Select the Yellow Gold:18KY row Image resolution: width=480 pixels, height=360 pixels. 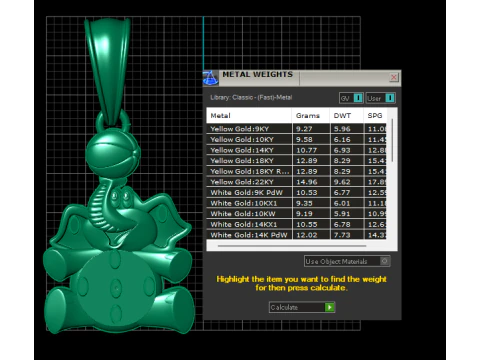coord(296,161)
